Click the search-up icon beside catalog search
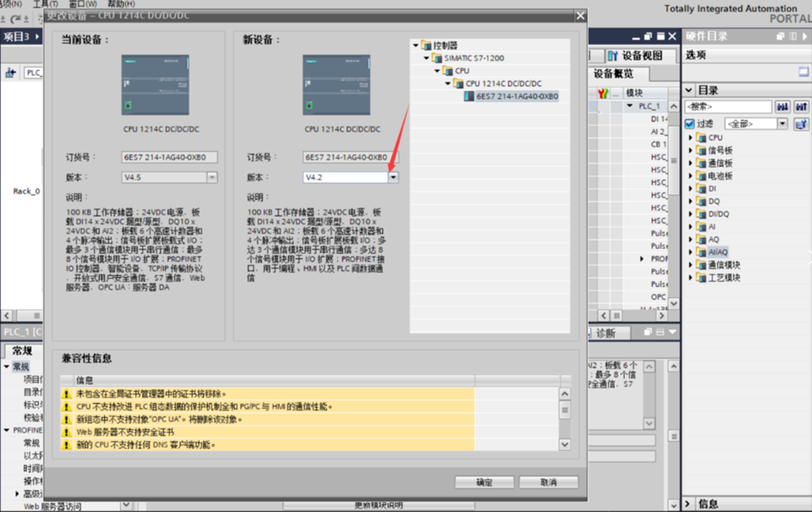 point(801,107)
